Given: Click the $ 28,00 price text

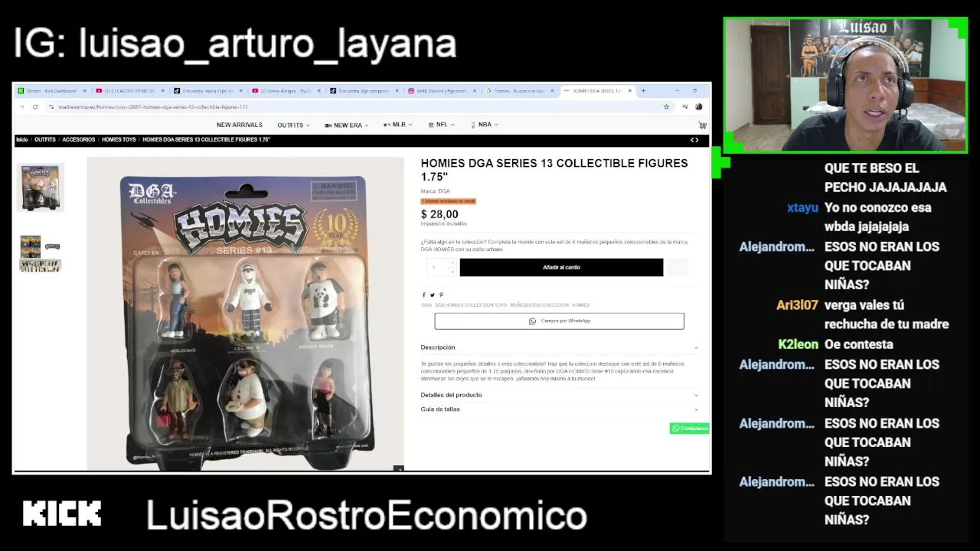Looking at the screenshot, I should tap(439, 214).
